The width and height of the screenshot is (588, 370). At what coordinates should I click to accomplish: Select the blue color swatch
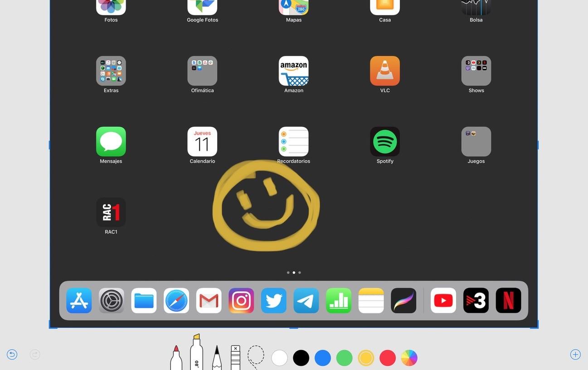[x=323, y=358]
